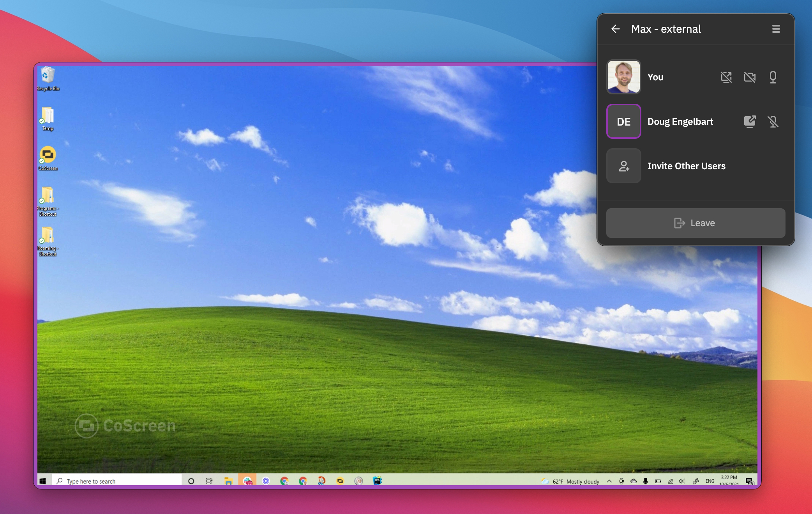This screenshot has width=812, height=514.
Task: Click the You label
Action: (655, 77)
